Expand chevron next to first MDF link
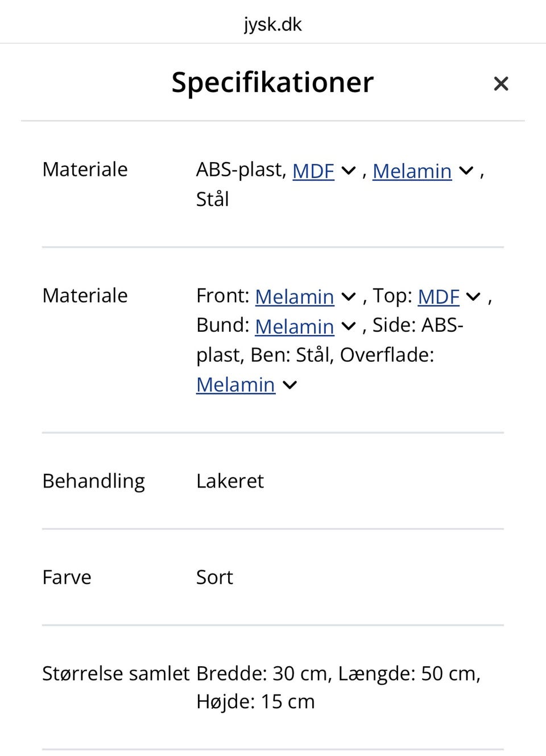This screenshot has width=546, height=756. [x=349, y=171]
